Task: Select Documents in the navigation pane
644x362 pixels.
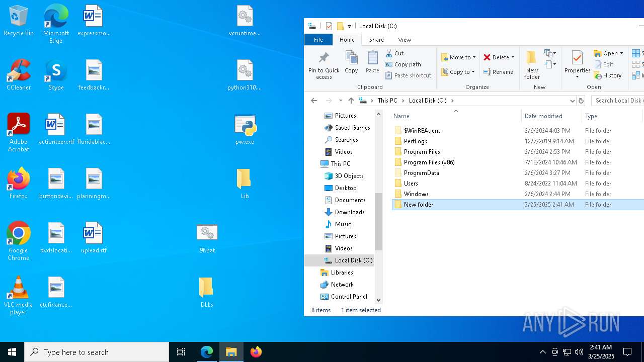Action: click(350, 200)
